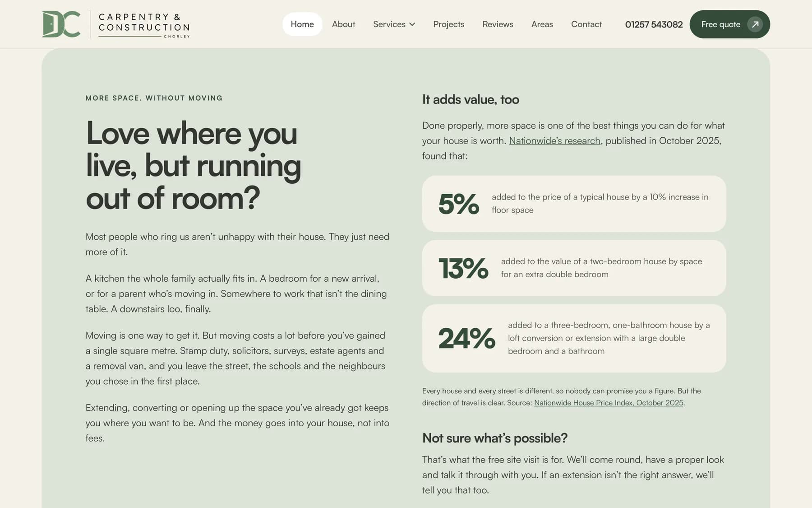The width and height of the screenshot is (812, 508).
Task: Navigate to the Areas page
Action: point(542,24)
